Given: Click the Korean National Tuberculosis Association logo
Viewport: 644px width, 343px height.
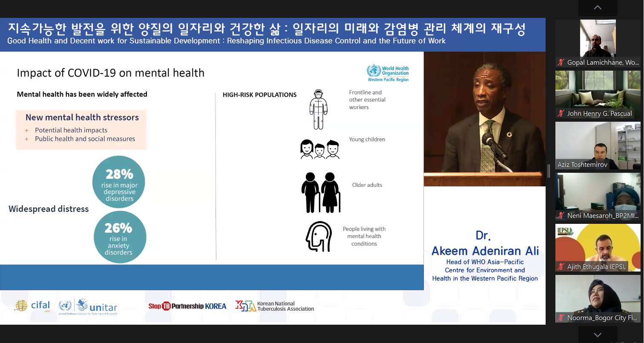Looking at the screenshot, I should point(275,306).
